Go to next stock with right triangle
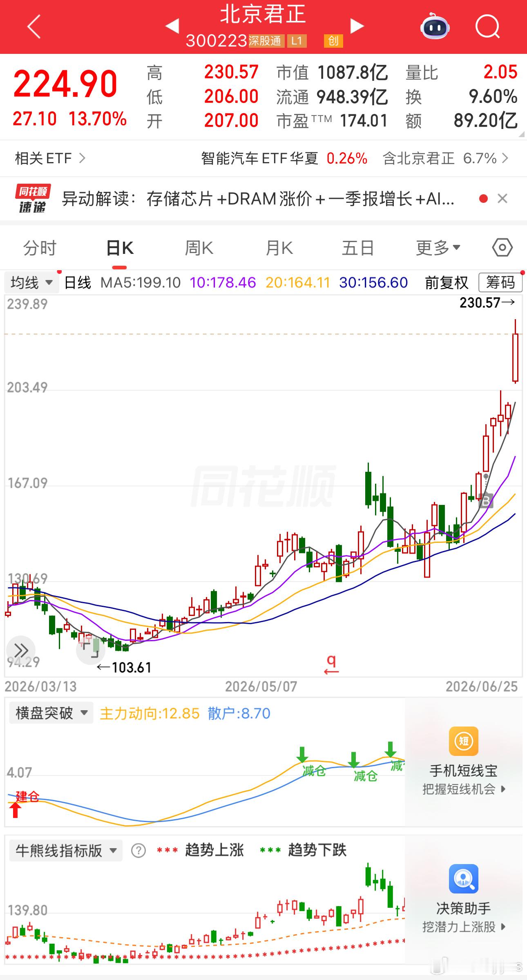This screenshot has width=527, height=980. 357,26
